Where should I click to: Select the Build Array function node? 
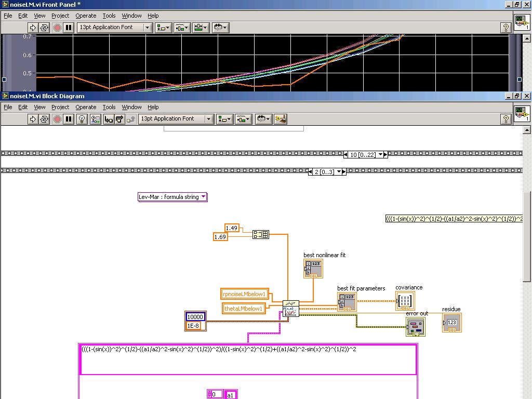coord(260,235)
